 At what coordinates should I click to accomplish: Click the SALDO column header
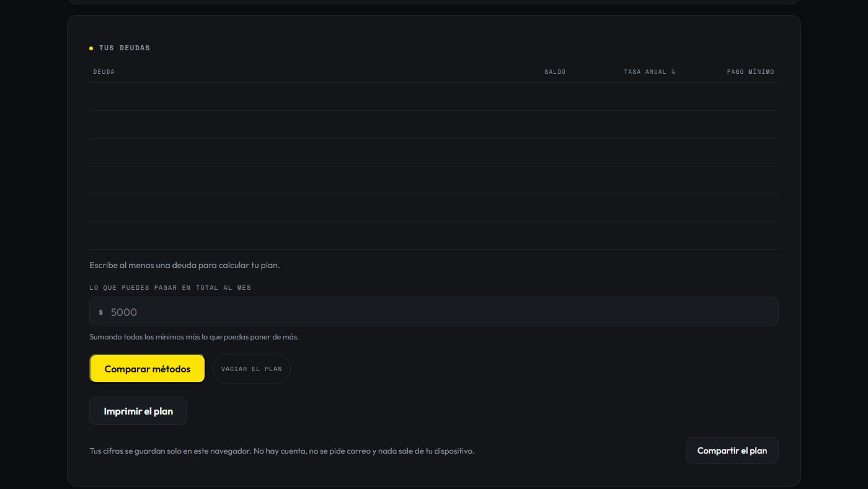click(555, 72)
